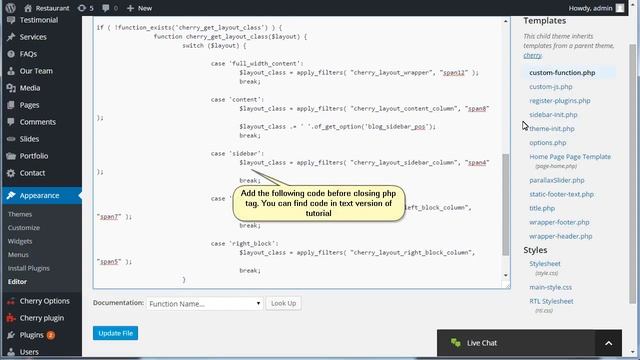The height and width of the screenshot is (360, 640).
Task: Click the FAQs icon in sidebar
Action: tap(11, 54)
